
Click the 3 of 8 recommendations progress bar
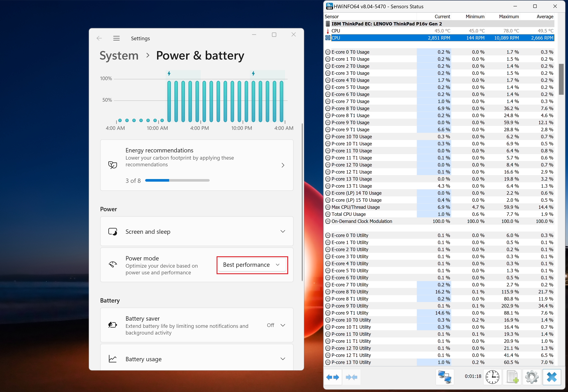pyautogui.click(x=177, y=180)
